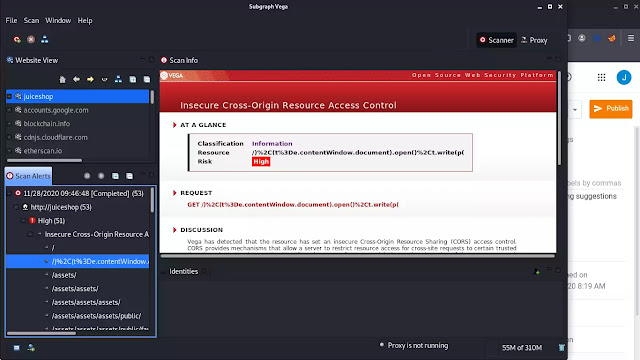Collapse all entries in Scan Alerts
Screen dimensions: 640x360
pyautogui.click(x=129, y=176)
